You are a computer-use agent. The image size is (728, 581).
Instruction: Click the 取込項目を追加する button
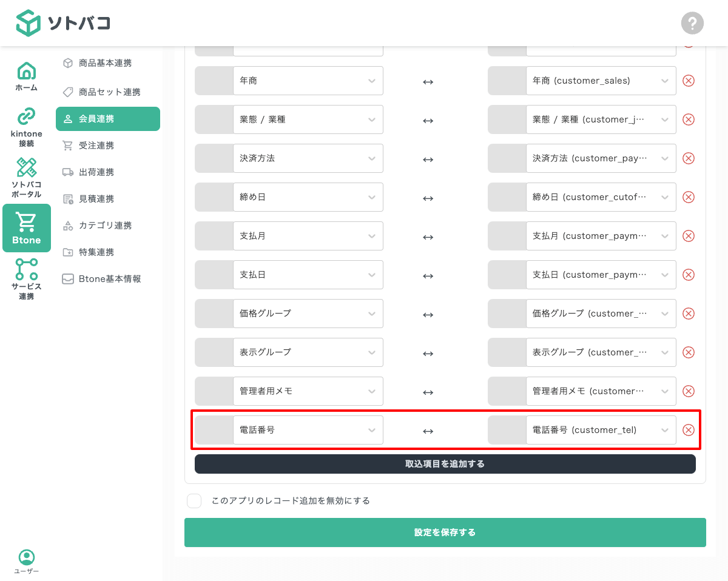tap(444, 464)
